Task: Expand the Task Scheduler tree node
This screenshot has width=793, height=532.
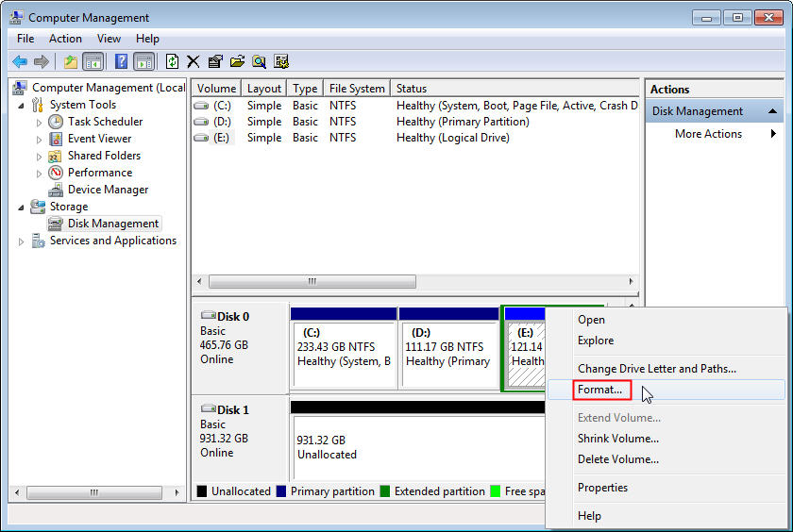Action: pos(39,122)
